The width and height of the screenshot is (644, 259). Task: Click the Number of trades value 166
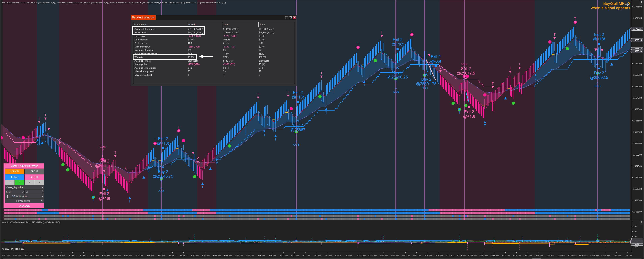[189, 50]
